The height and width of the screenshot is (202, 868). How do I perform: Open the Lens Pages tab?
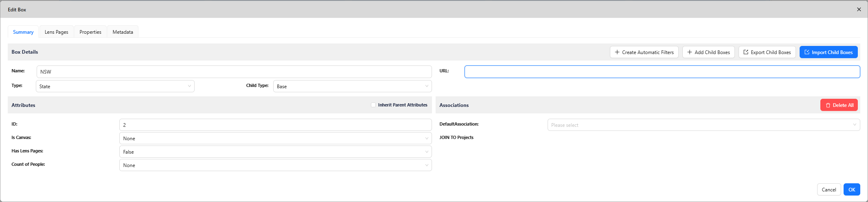[x=57, y=32]
